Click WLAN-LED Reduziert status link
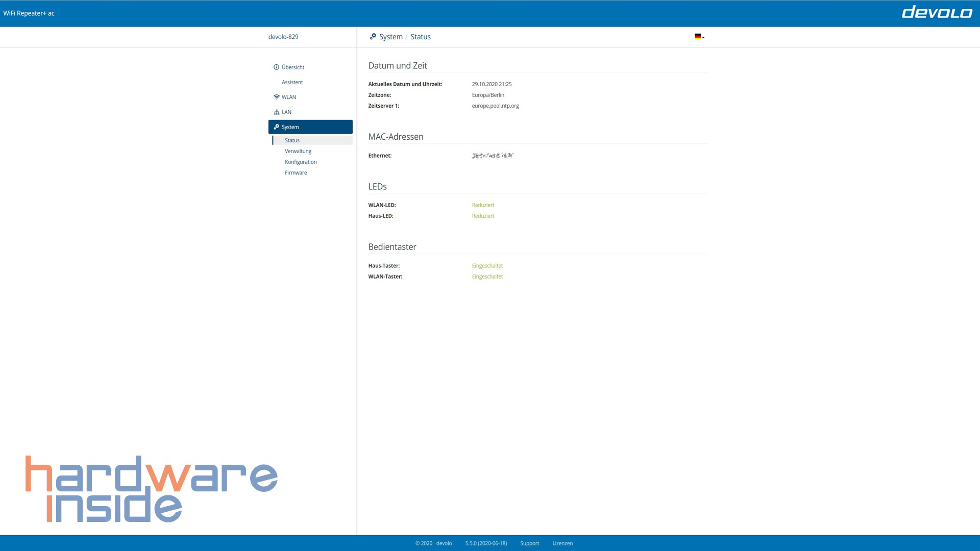980x551 pixels. coord(483,205)
